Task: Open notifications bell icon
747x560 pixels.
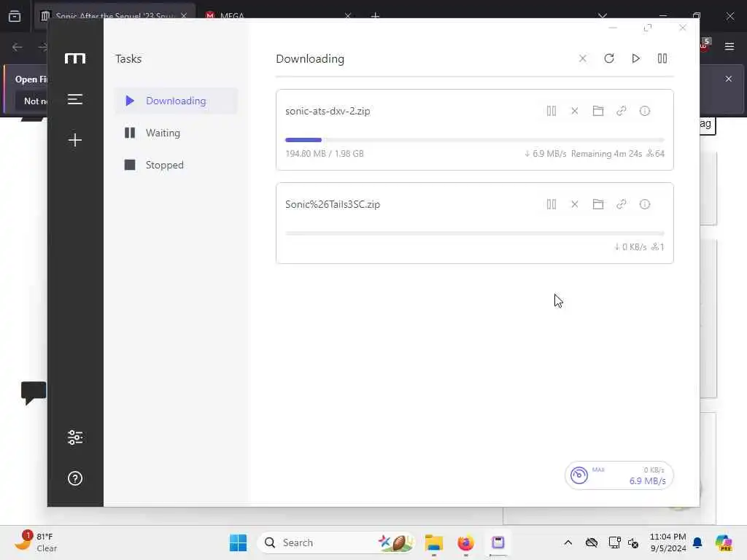Action: pos(697,542)
